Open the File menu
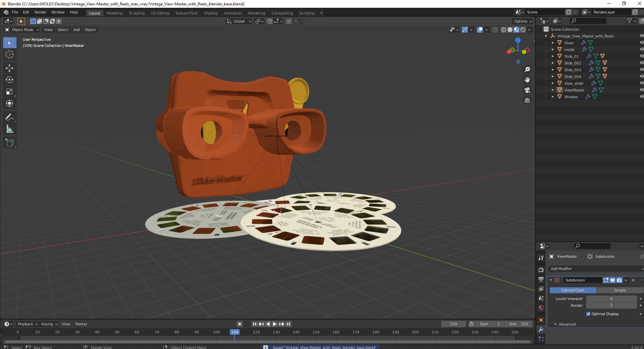This screenshot has height=349, width=644. click(x=15, y=12)
